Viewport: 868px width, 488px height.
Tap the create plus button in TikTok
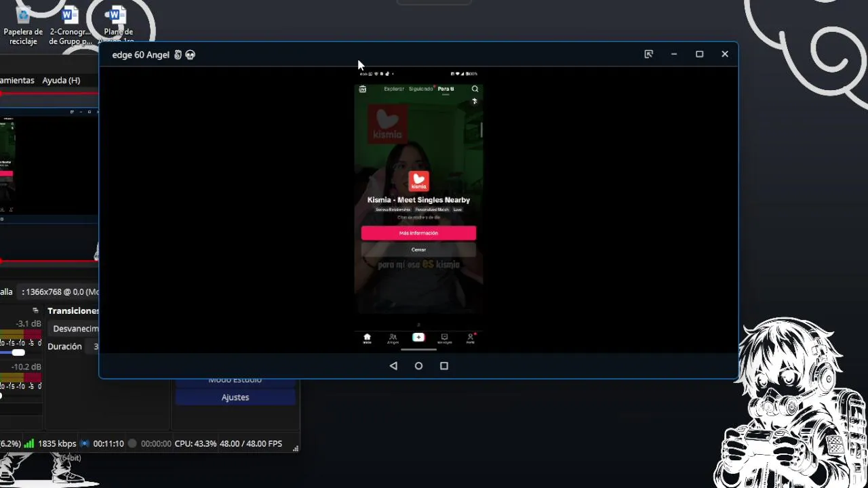(418, 337)
